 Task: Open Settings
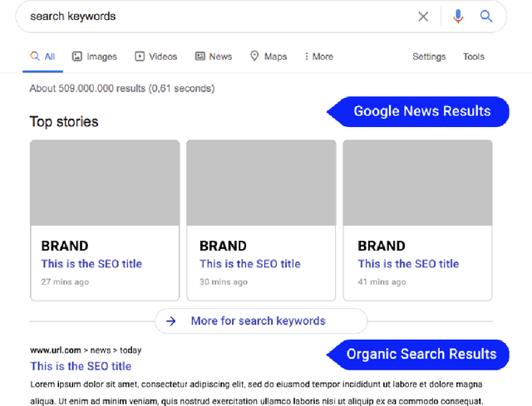tap(429, 56)
